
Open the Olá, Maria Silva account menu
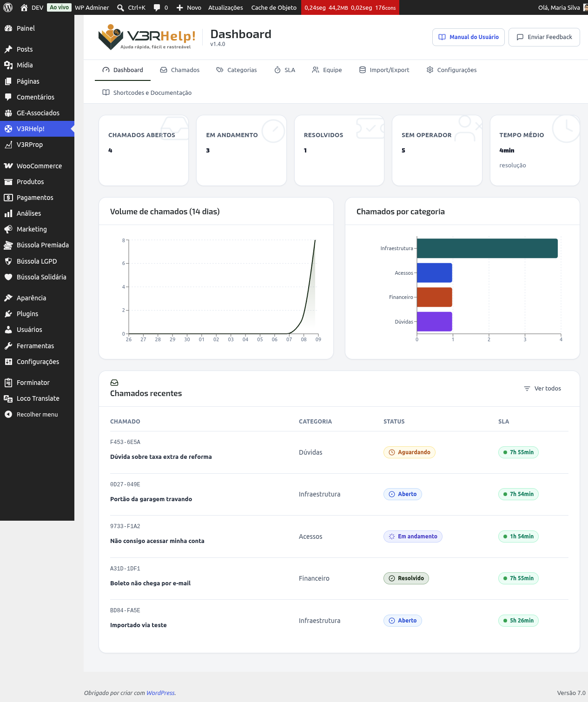pyautogui.click(x=562, y=7)
